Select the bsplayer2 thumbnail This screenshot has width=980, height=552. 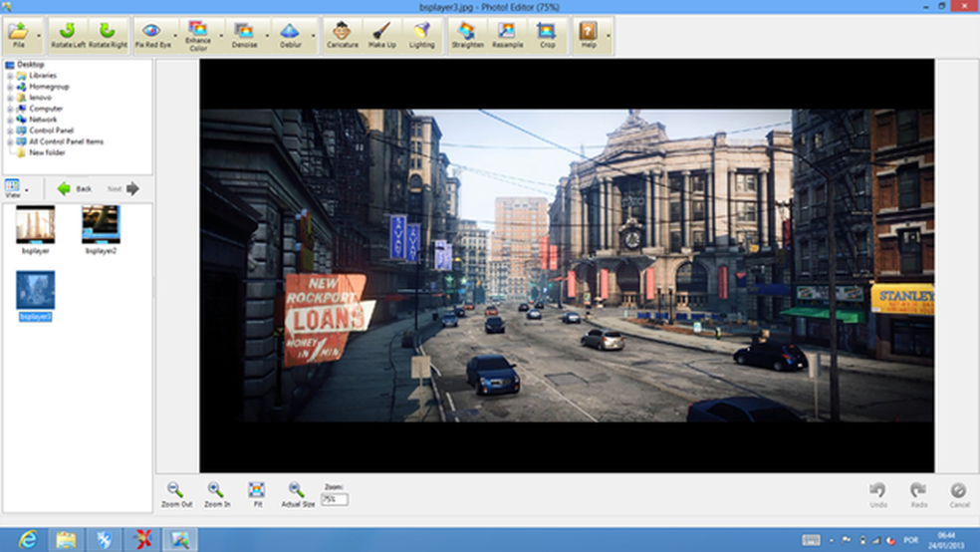point(101,225)
